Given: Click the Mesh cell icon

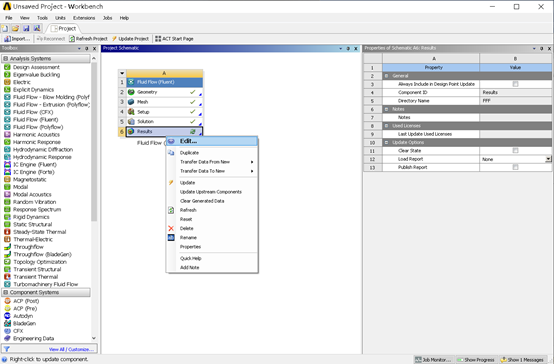Looking at the screenshot, I should tap(131, 102).
